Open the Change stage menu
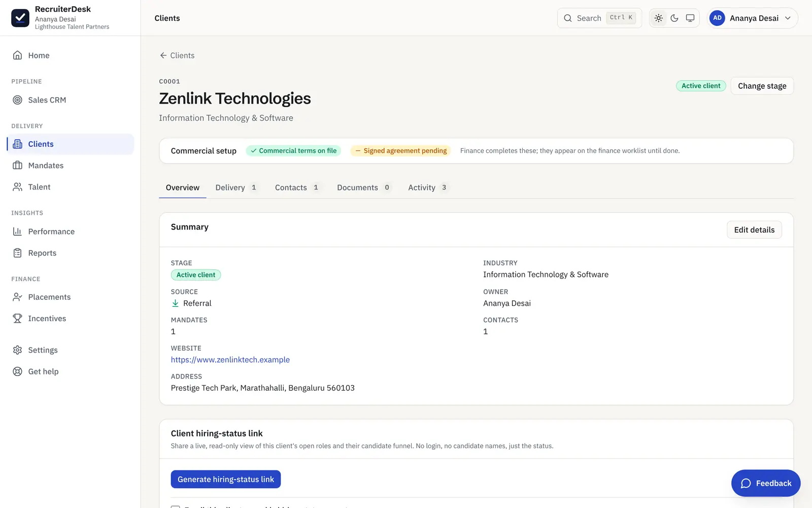 point(762,86)
